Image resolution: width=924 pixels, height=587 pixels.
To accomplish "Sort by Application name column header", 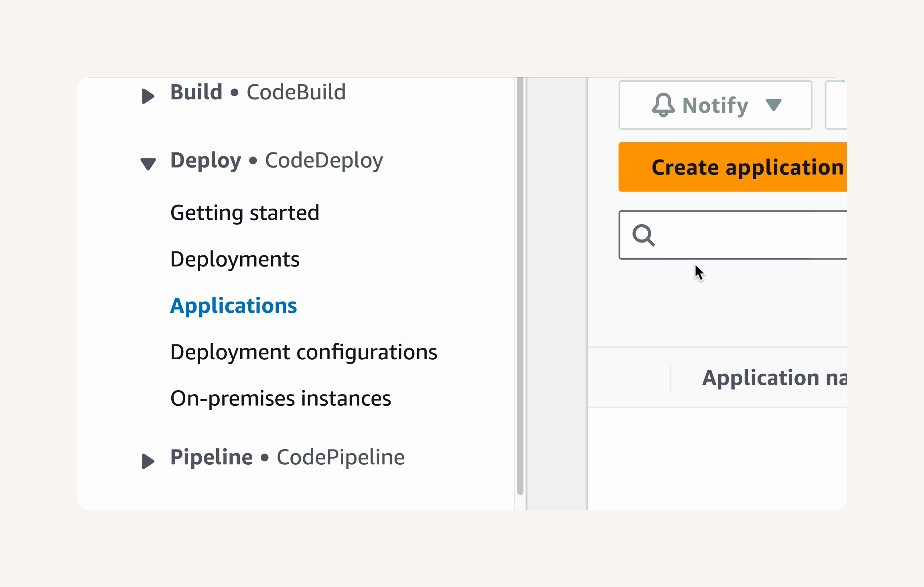I will [x=774, y=378].
